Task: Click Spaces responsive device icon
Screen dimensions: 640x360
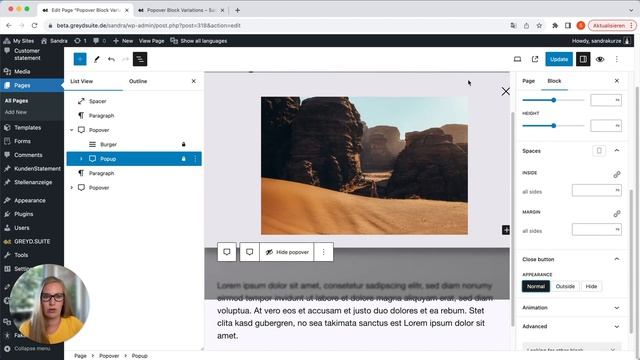Action: pos(599,151)
